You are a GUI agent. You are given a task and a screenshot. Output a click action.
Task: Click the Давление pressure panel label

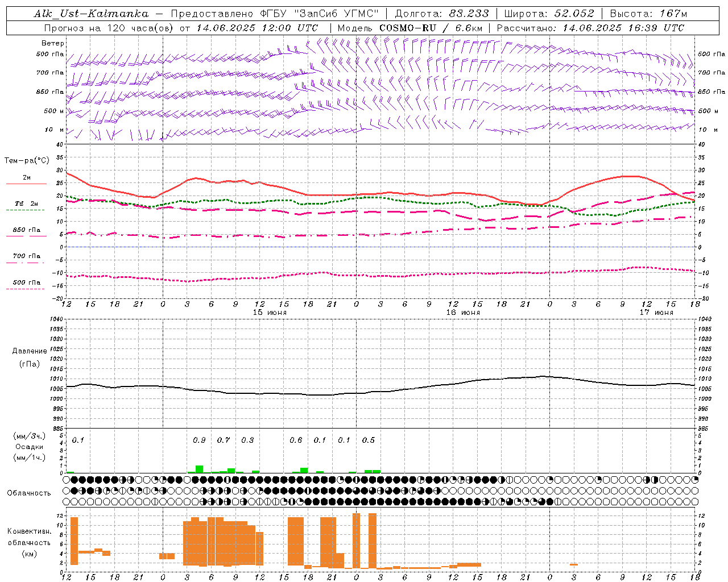tap(28, 351)
